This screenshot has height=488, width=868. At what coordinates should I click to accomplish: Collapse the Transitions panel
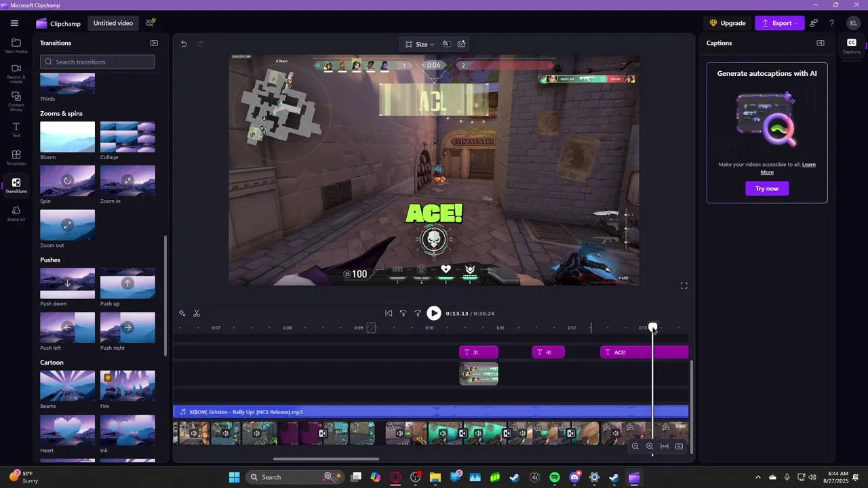tap(154, 43)
